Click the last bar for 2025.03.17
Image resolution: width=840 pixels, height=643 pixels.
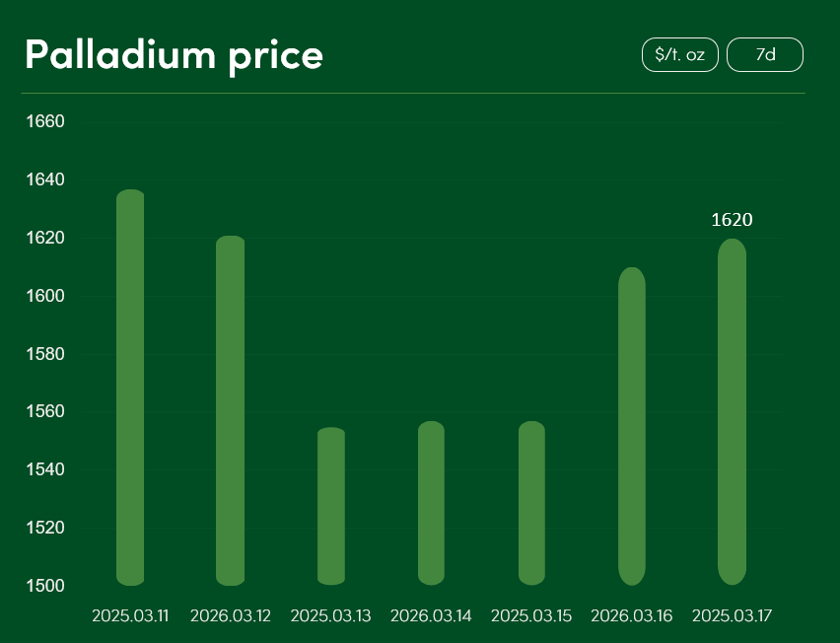(x=732, y=412)
